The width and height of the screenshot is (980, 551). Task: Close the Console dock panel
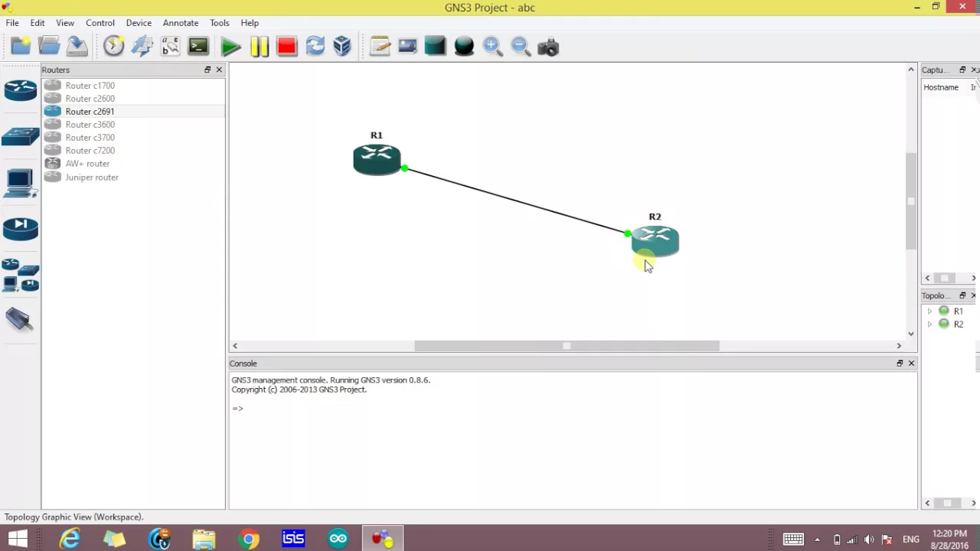pos(911,364)
